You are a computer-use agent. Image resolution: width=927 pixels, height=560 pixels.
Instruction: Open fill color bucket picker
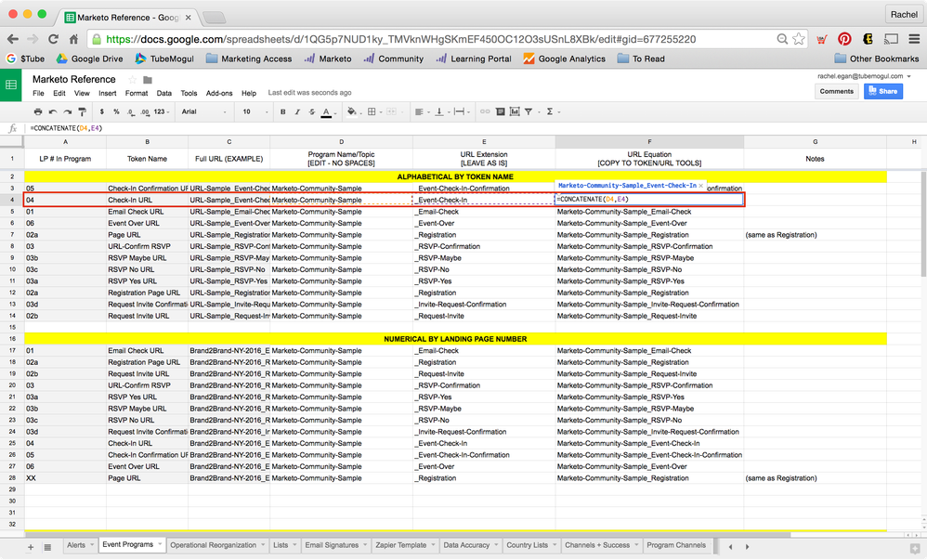[x=354, y=111]
